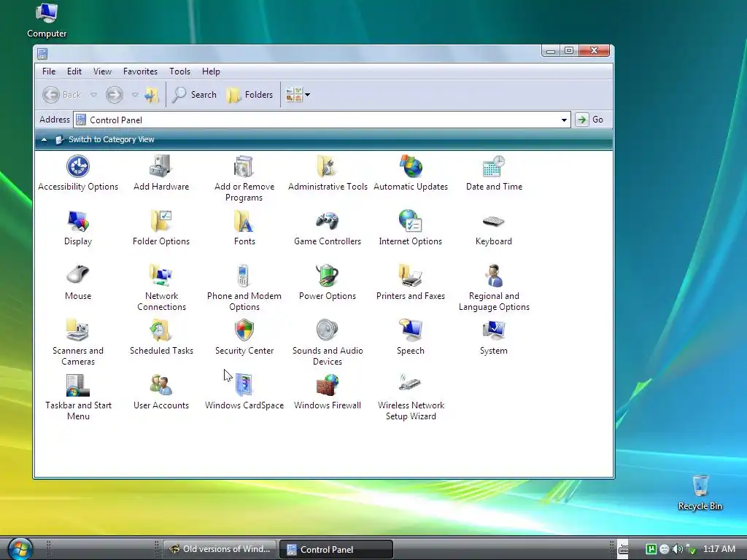Viewport: 747px width, 560px height.
Task: Open the Views dropdown button
Action: [298, 95]
